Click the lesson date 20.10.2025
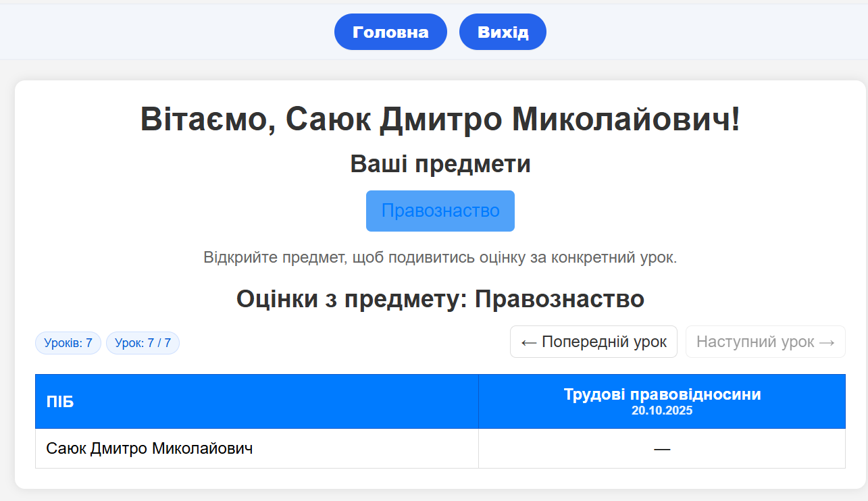This screenshot has width=868, height=501. (x=662, y=411)
